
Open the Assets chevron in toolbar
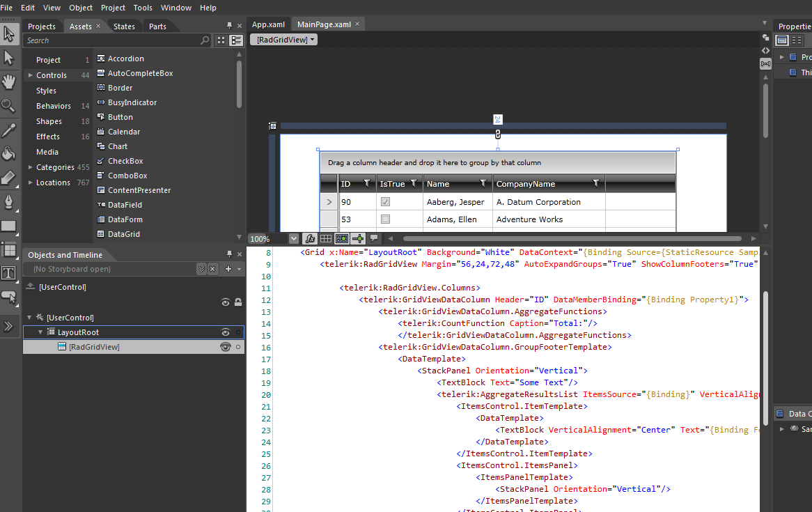9,326
